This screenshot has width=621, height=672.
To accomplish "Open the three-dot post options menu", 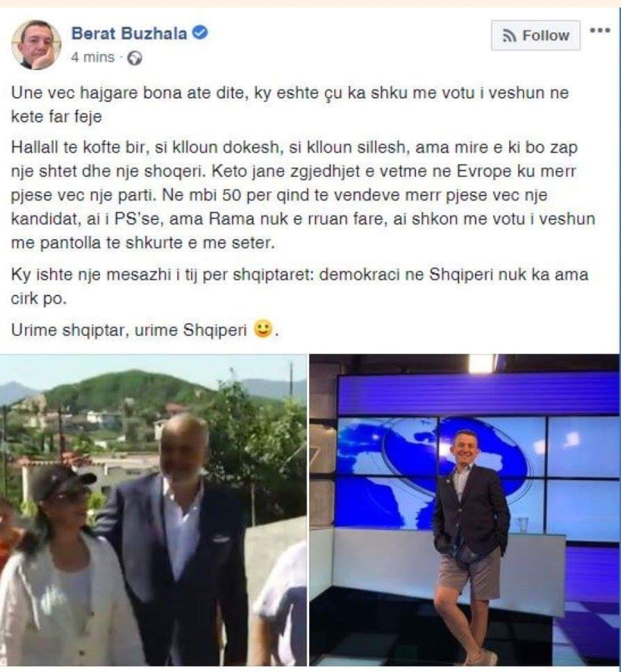I will pos(600,31).
